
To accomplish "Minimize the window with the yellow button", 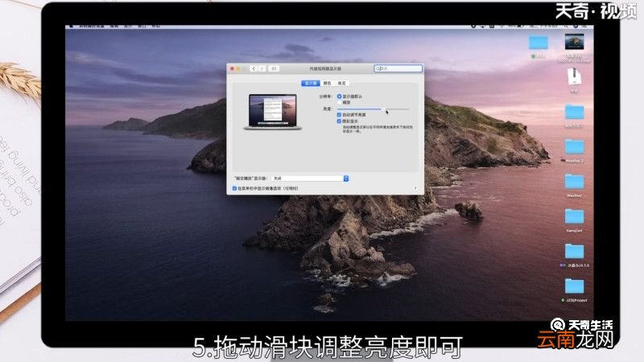I will point(238,68).
